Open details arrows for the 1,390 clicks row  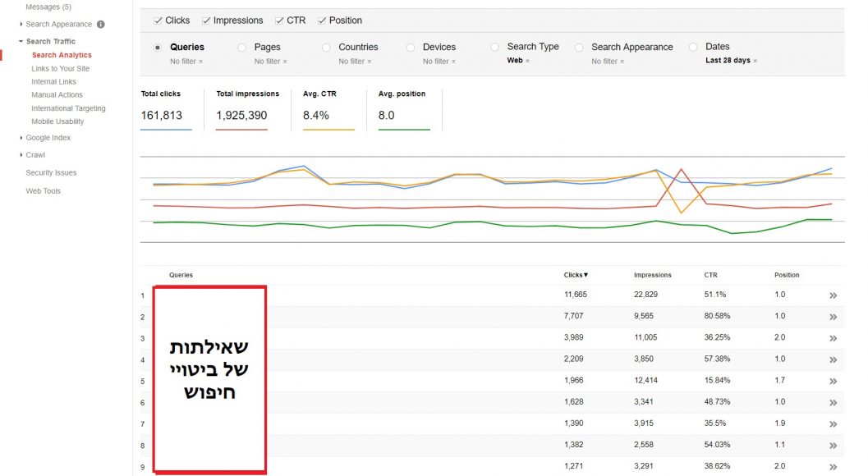click(x=833, y=424)
